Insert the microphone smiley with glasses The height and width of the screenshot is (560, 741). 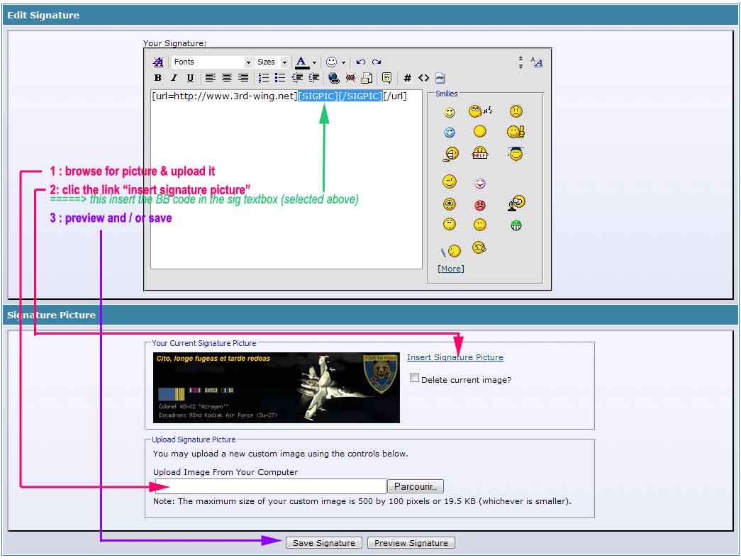tap(516, 203)
